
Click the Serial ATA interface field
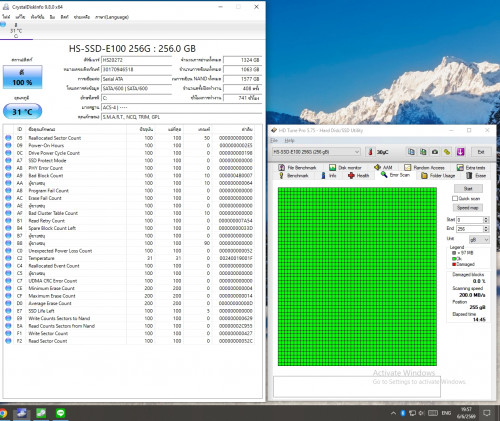[x=136, y=79]
